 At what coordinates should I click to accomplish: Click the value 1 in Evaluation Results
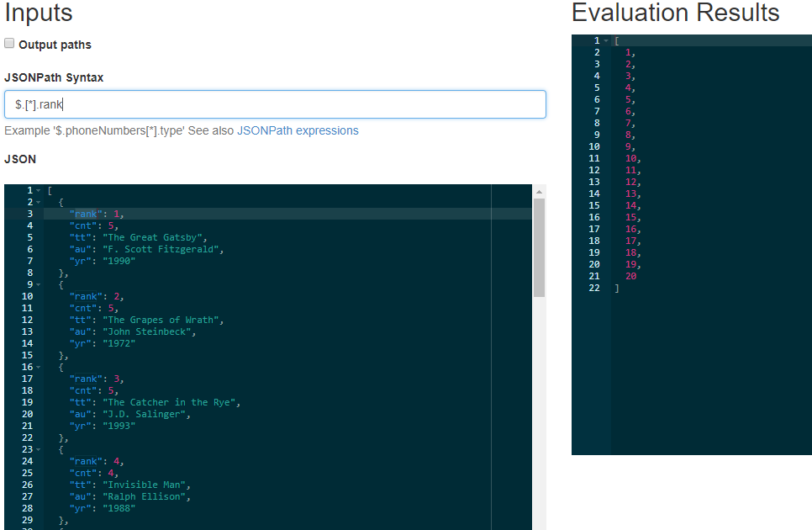[629, 51]
